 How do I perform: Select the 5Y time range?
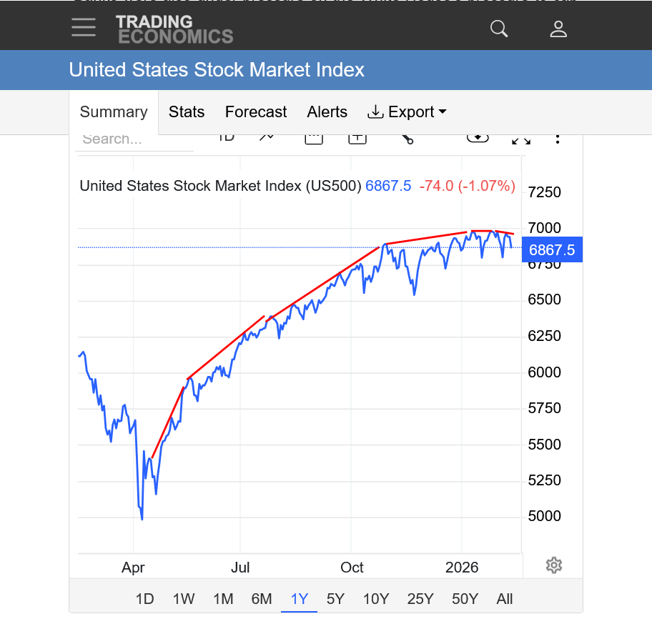tap(335, 599)
